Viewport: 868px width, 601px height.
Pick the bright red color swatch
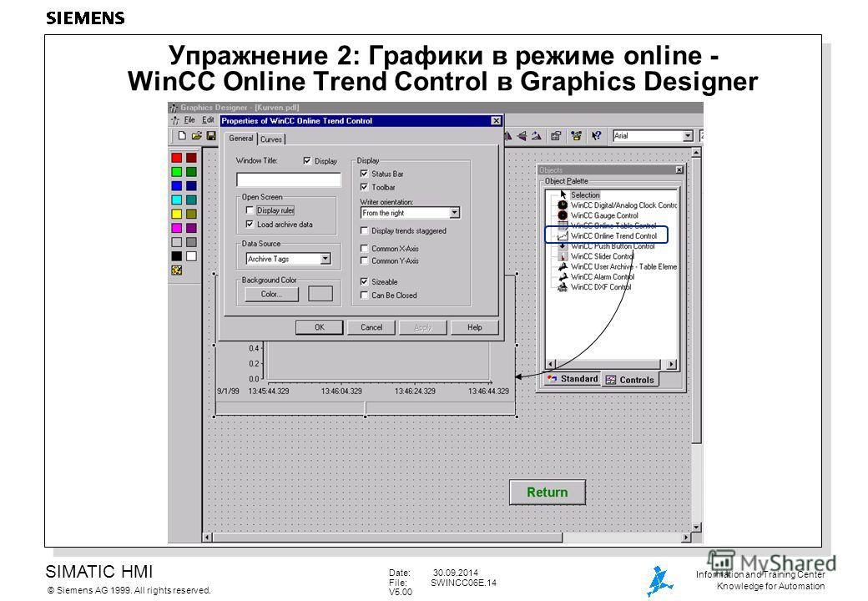[177, 158]
